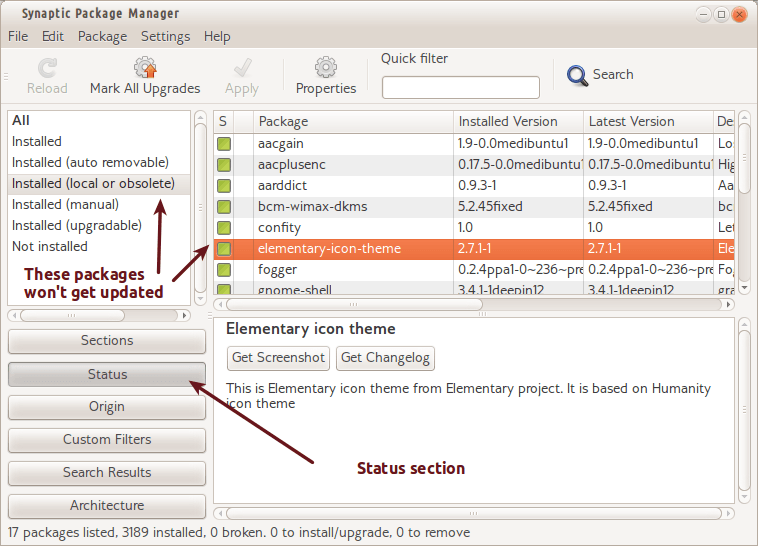
Task: Toggle status box for fogger package
Action: [x=224, y=269]
